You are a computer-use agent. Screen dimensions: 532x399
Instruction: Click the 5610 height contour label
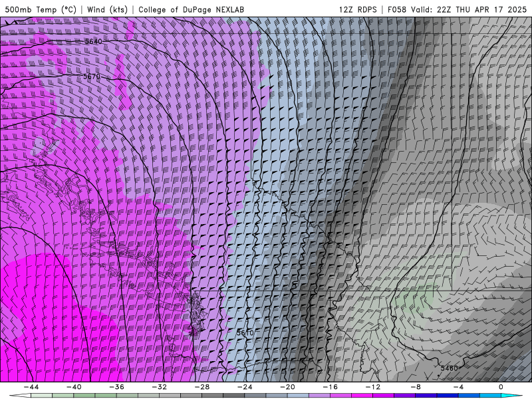(x=245, y=333)
